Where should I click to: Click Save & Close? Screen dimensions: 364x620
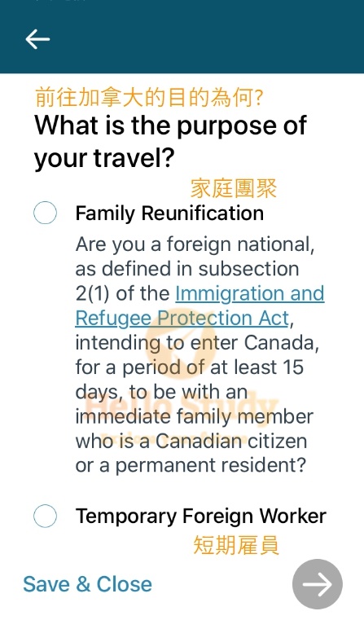tap(87, 584)
